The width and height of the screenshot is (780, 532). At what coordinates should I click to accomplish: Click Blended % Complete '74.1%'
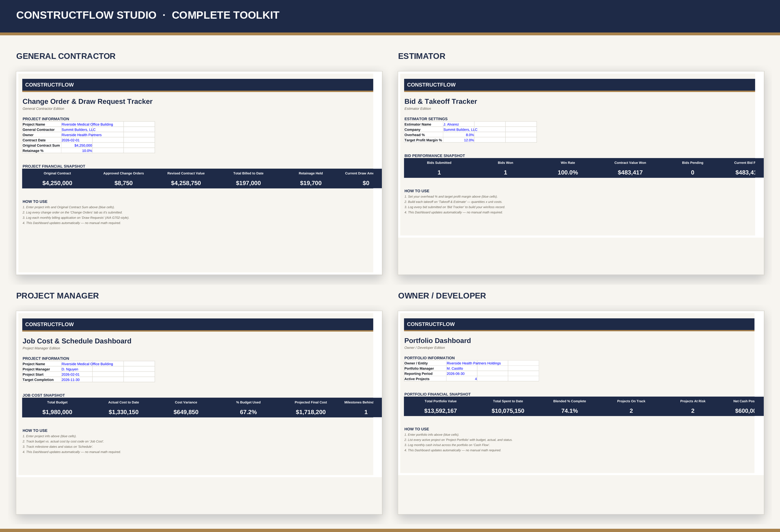[570, 411]
